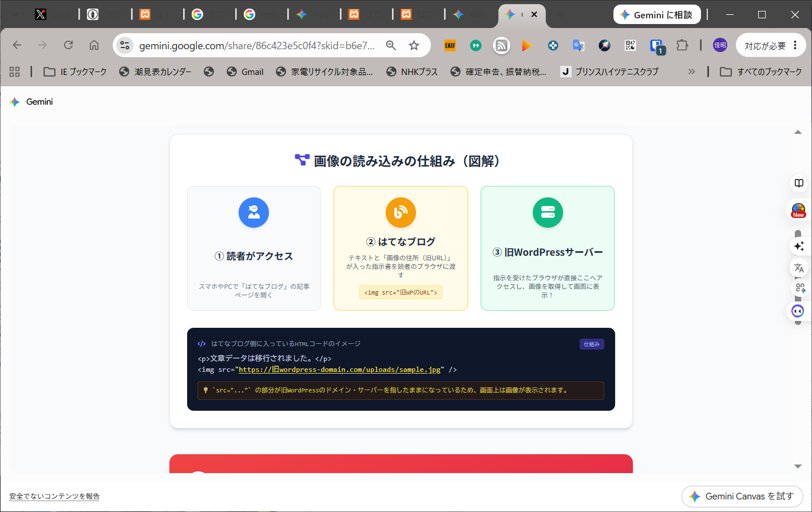Open the green quotation-mark extension

point(476,45)
